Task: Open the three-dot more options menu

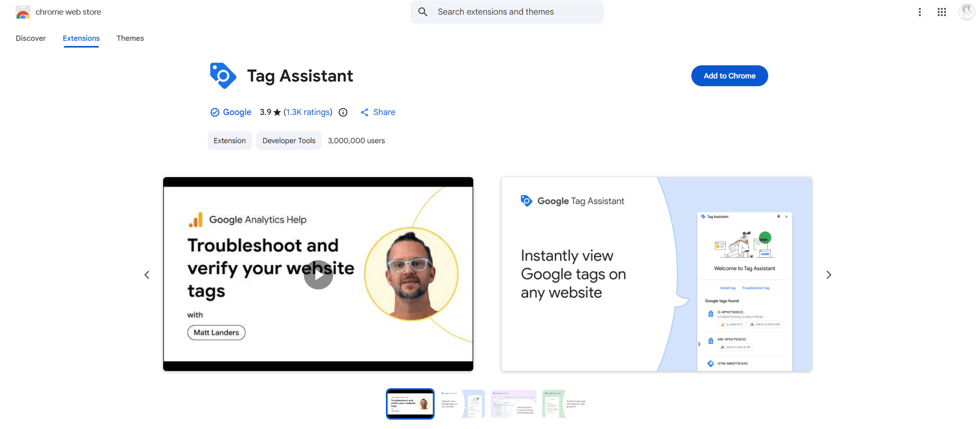Action: pos(920,12)
